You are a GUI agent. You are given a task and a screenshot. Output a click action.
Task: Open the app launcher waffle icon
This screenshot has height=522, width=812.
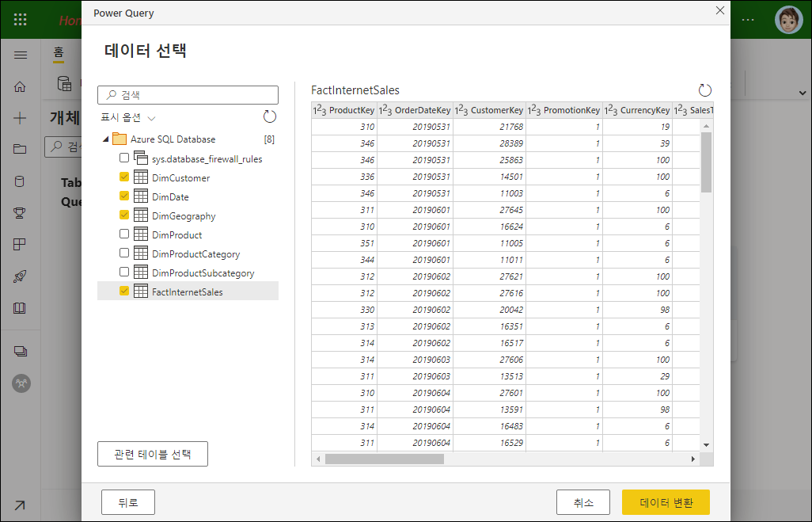pos(21,20)
